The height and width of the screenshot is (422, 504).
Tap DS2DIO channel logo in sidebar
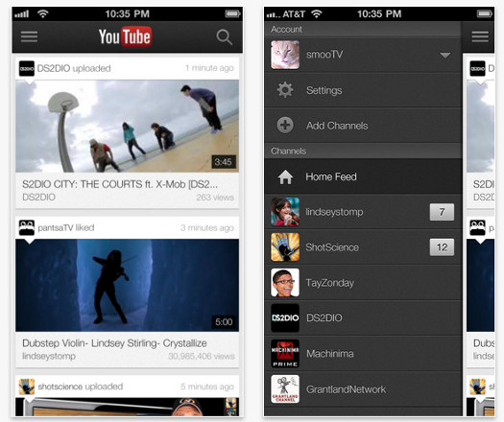(x=285, y=318)
